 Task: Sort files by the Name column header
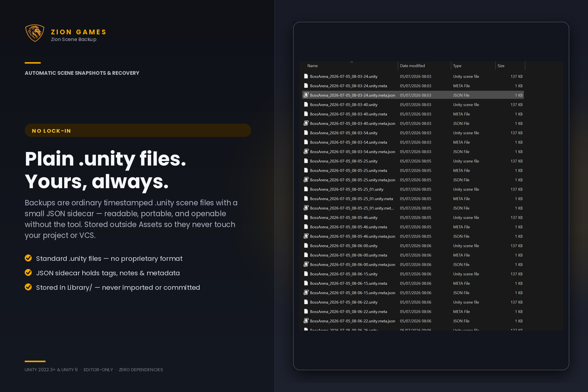tap(313, 66)
